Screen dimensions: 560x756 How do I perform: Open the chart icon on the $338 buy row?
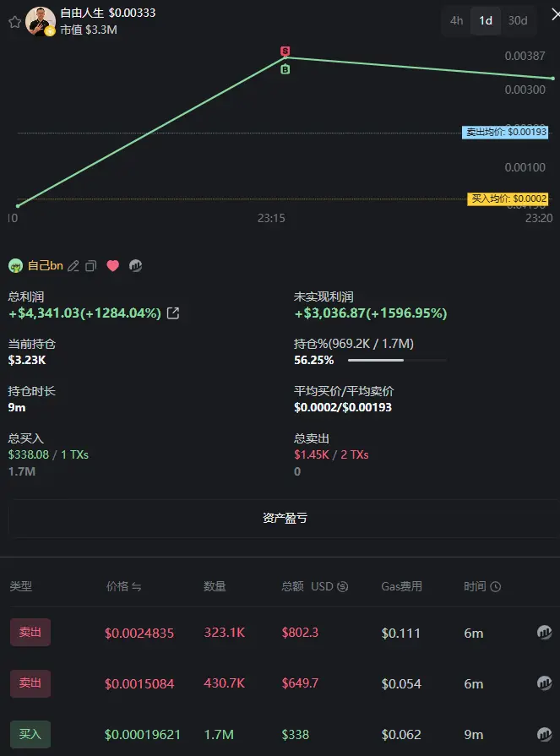pos(544,734)
